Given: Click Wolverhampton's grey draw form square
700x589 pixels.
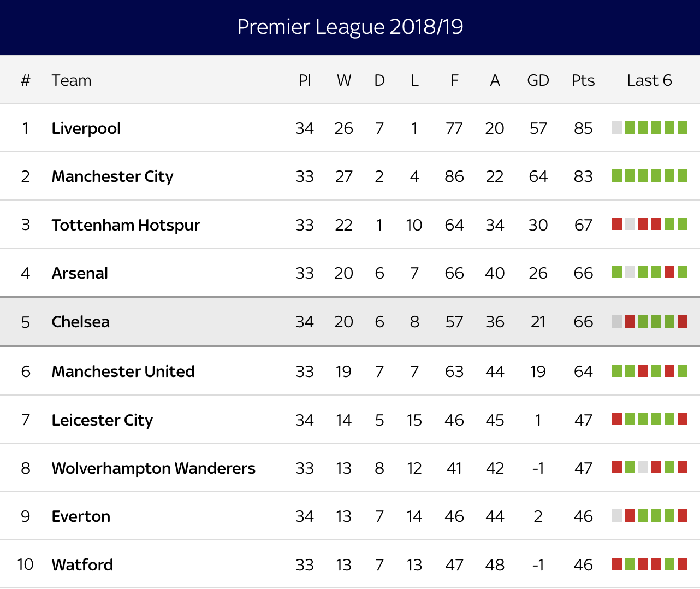Looking at the screenshot, I should pos(643,468).
